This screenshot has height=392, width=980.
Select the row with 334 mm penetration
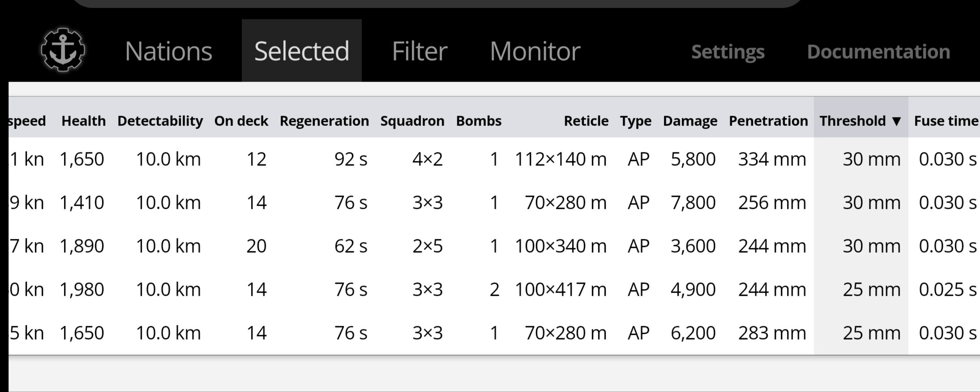click(x=772, y=159)
